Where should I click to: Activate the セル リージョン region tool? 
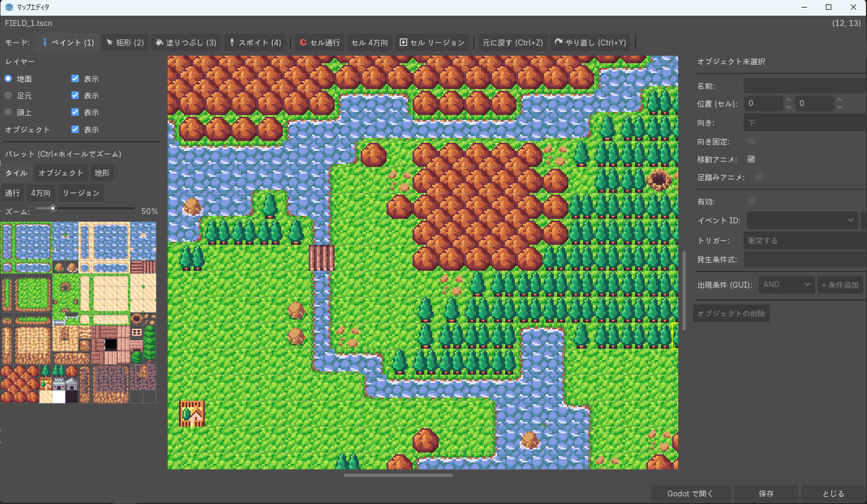point(432,42)
